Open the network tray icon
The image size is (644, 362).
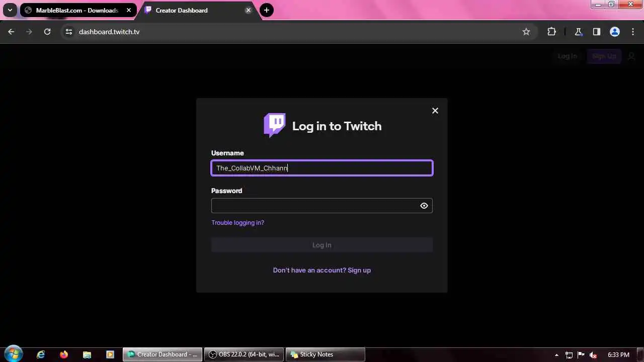click(569, 355)
